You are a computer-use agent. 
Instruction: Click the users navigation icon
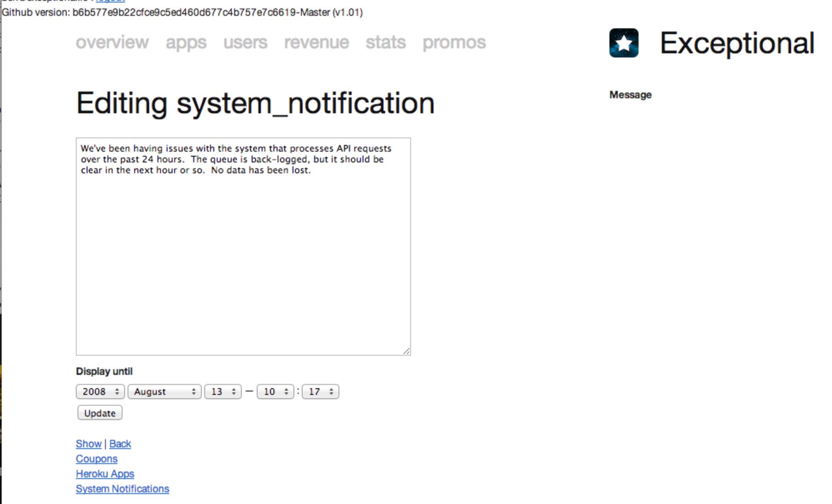pos(245,42)
